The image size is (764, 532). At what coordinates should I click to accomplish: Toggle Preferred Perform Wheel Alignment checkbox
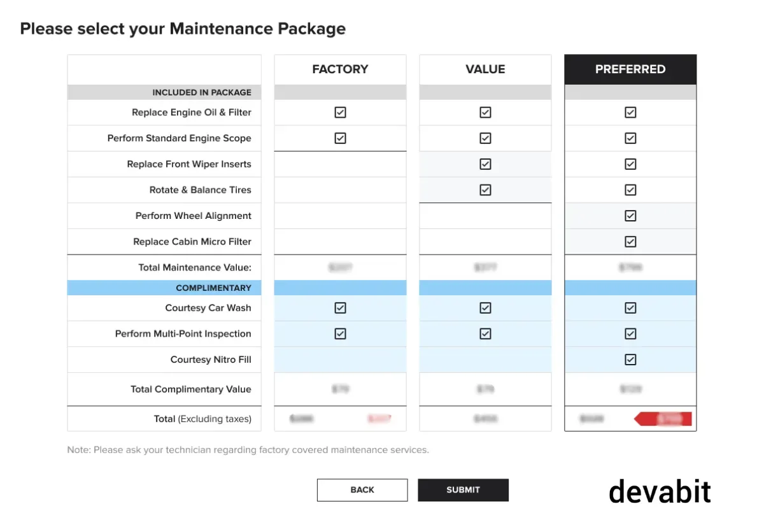(x=630, y=216)
